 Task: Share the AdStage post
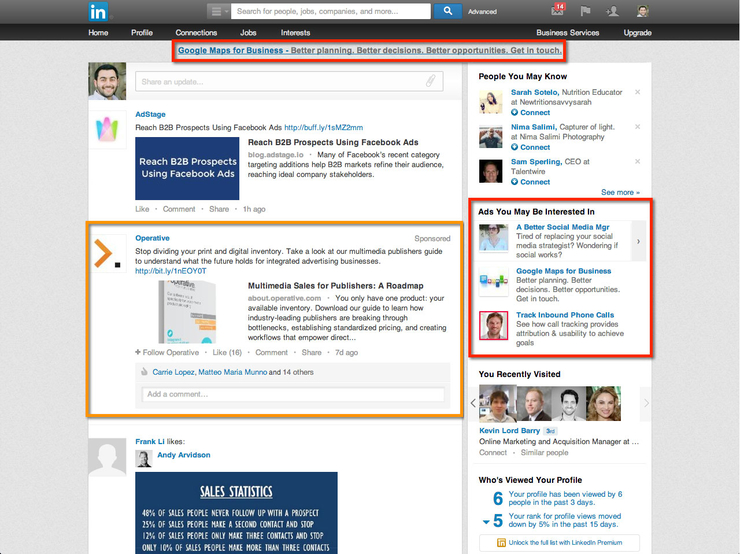pos(219,209)
